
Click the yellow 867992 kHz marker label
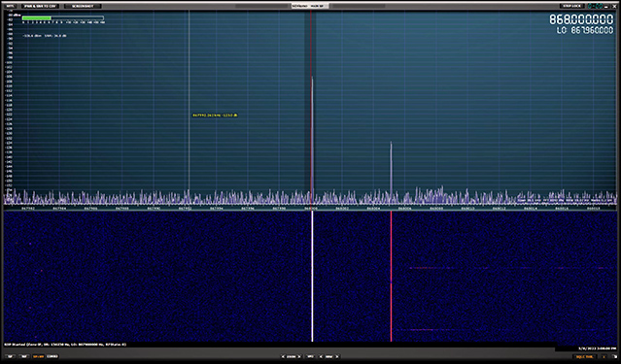click(x=215, y=116)
